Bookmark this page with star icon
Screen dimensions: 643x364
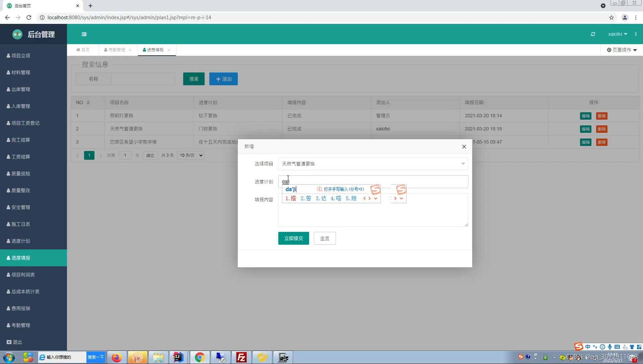(611, 17)
